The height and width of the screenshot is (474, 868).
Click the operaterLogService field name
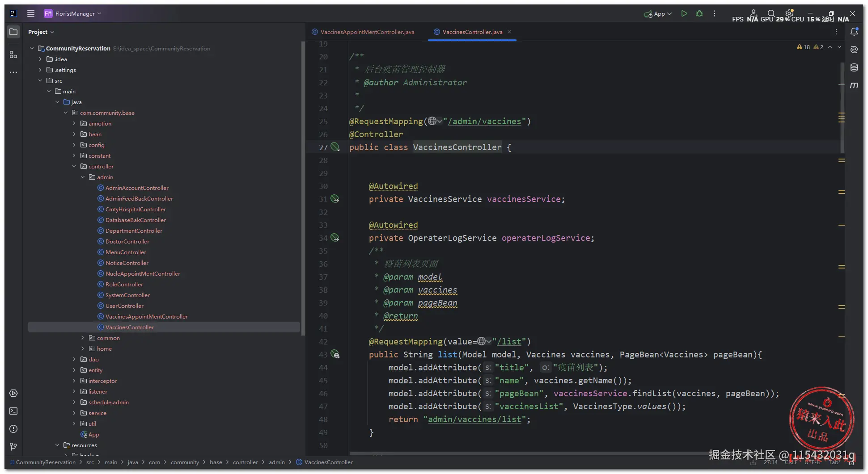point(546,238)
